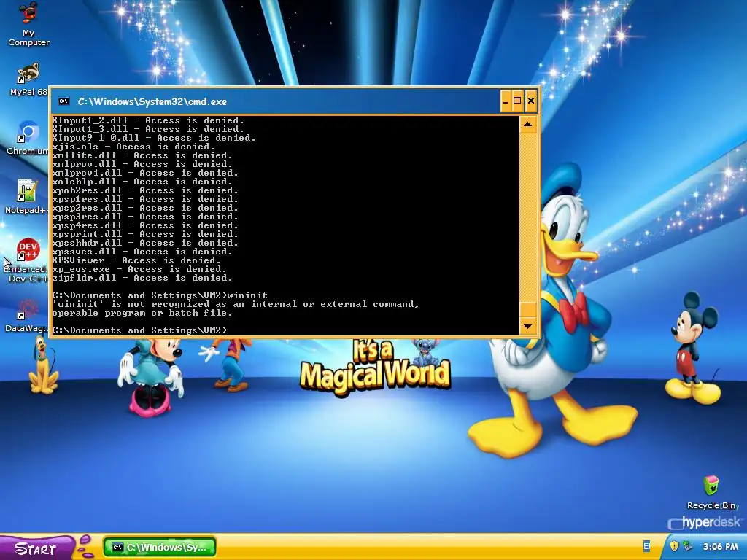
Task: Click the xpsp3res.dll access denied line
Action: click(145, 217)
